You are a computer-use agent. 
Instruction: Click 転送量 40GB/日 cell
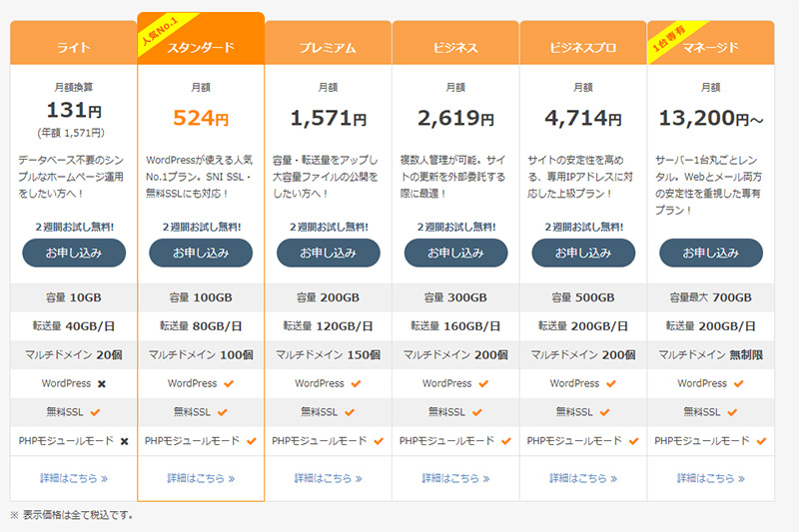coord(73,325)
